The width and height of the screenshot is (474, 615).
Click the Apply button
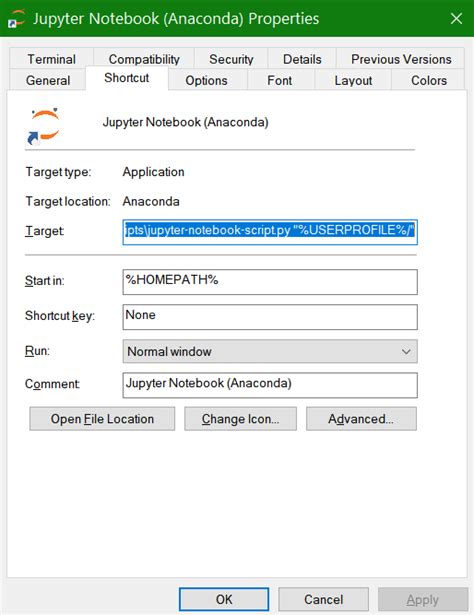[x=423, y=599]
